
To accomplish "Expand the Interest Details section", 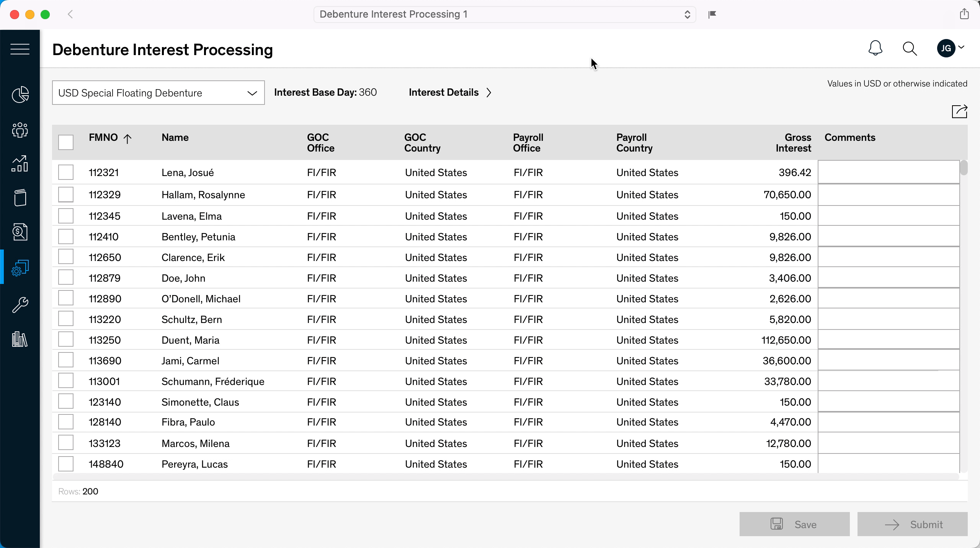I will click(x=450, y=93).
